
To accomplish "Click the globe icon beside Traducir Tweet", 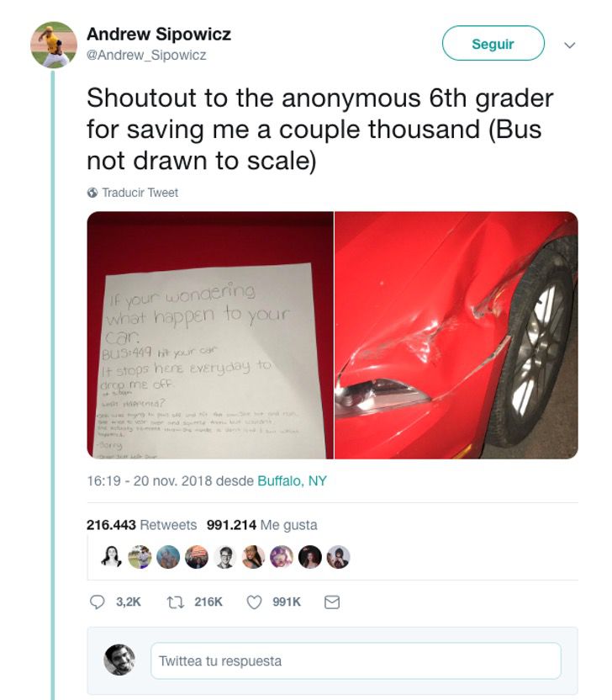I will coord(92,193).
